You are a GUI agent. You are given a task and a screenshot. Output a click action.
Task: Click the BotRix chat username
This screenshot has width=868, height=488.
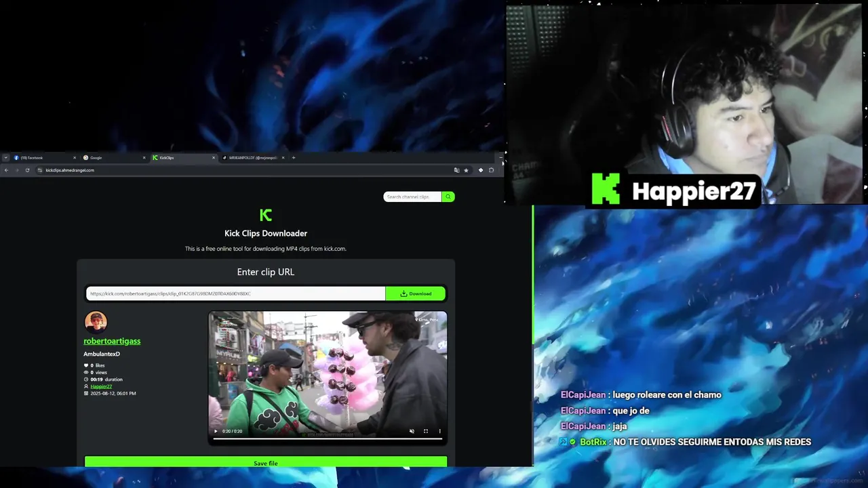tap(593, 442)
